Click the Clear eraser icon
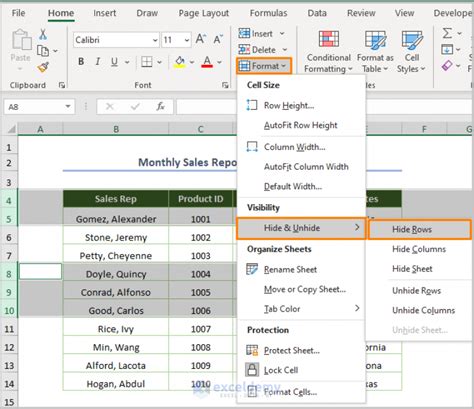Screen dimensions: 474x409 coord(447,66)
